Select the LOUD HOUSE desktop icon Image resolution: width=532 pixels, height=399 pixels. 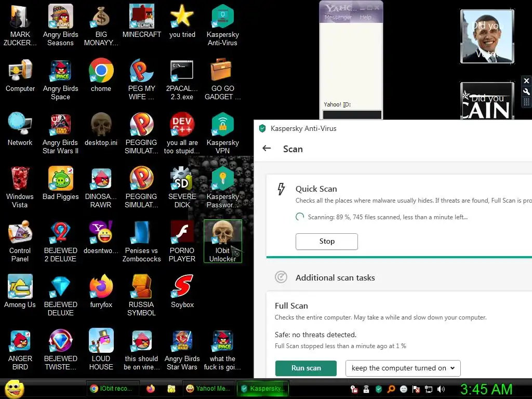click(101, 349)
